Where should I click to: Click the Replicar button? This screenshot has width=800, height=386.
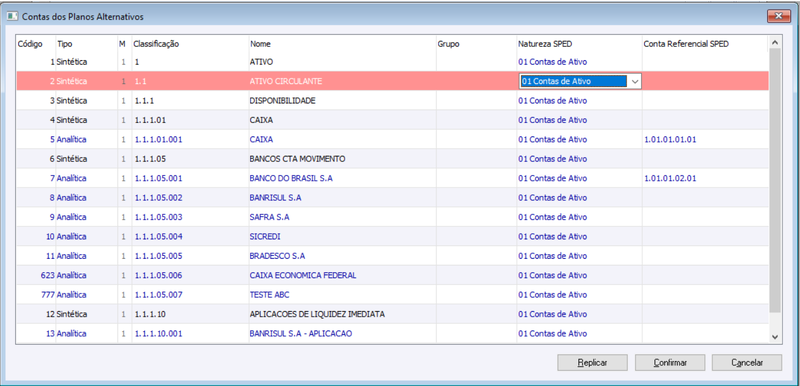click(592, 363)
